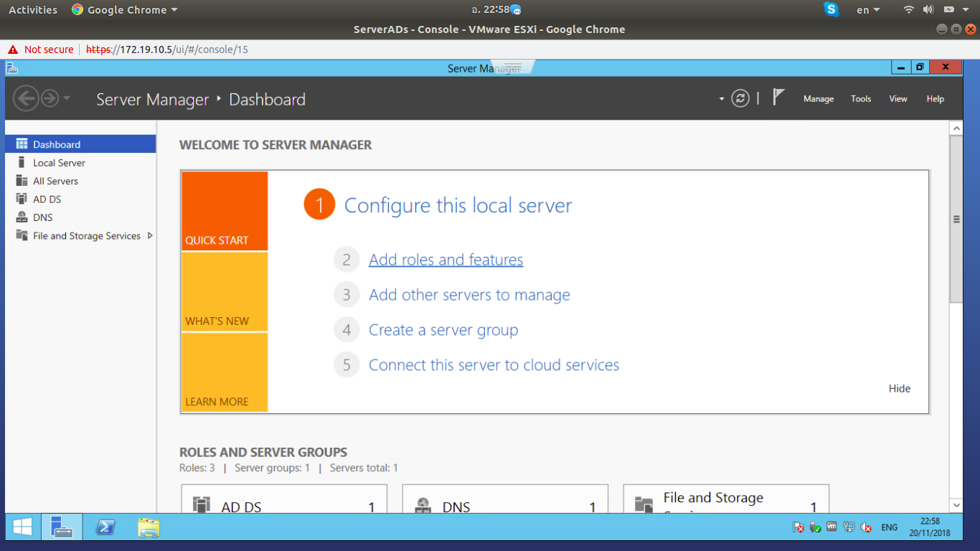
Task: Open File and Storage Services in the sidebar
Action: pyautogui.click(x=80, y=235)
